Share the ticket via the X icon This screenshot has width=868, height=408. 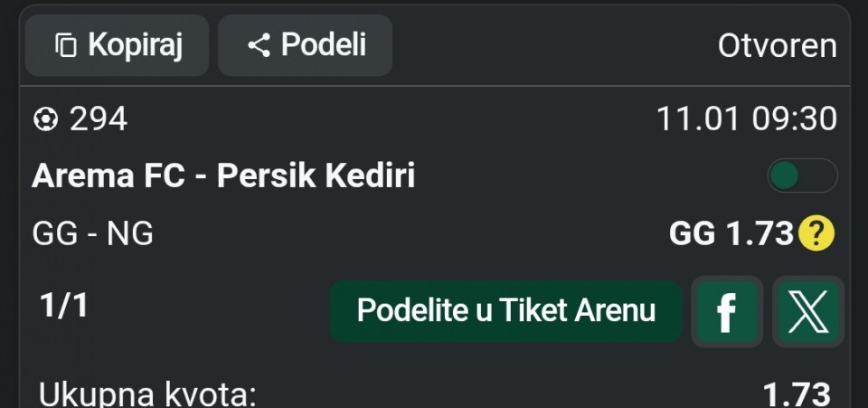click(808, 312)
